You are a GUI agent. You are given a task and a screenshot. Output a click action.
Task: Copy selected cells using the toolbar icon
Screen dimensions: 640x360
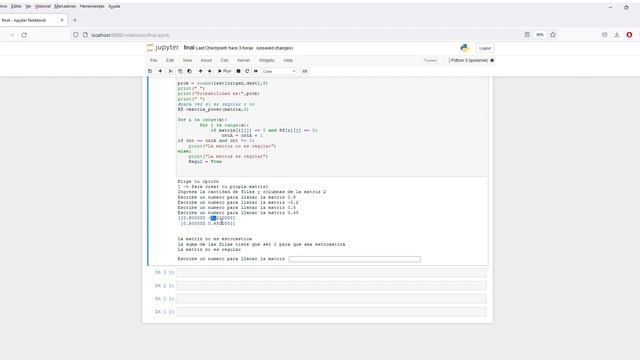(180, 71)
